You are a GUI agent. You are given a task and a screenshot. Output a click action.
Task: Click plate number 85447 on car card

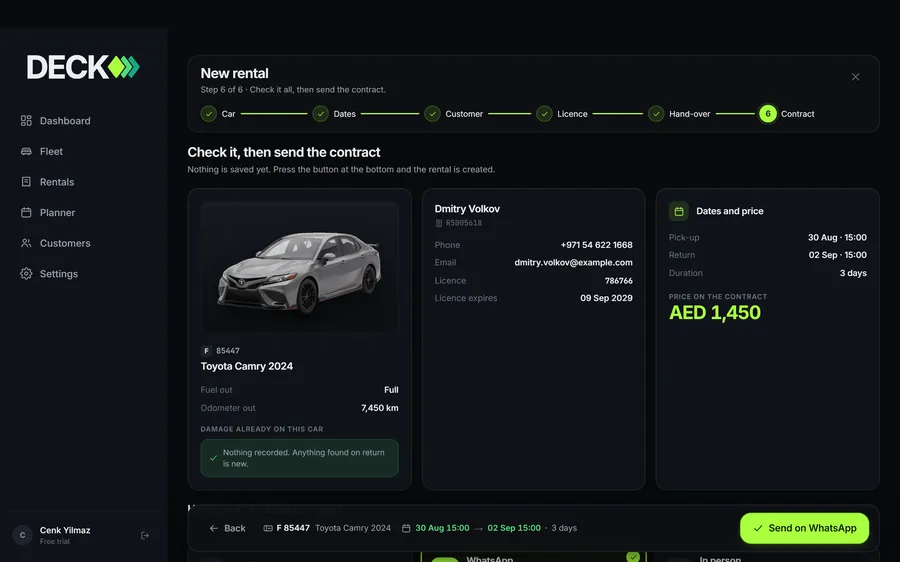[x=228, y=351]
